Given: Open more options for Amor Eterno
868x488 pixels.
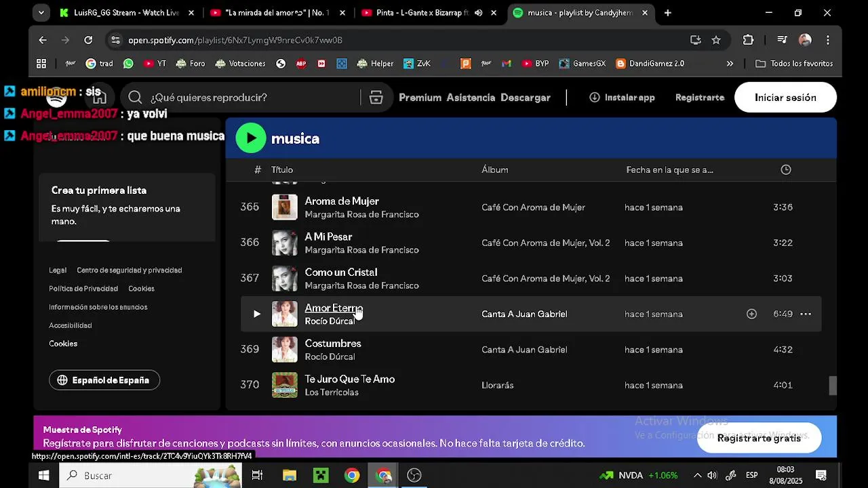Looking at the screenshot, I should point(806,314).
